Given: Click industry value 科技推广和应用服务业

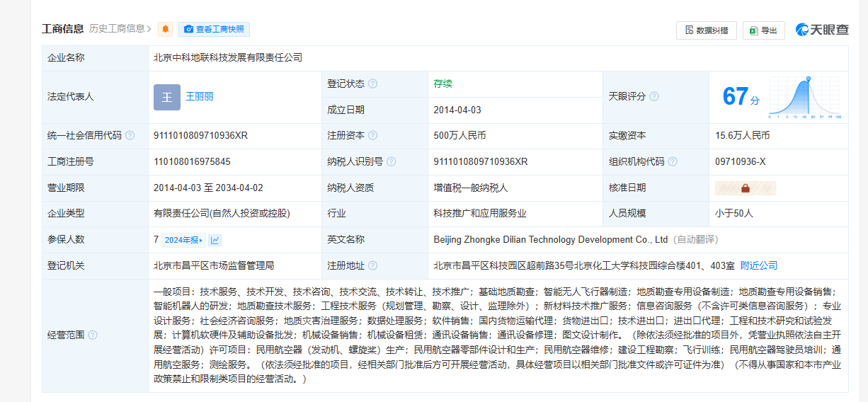Looking at the screenshot, I should (x=480, y=214).
